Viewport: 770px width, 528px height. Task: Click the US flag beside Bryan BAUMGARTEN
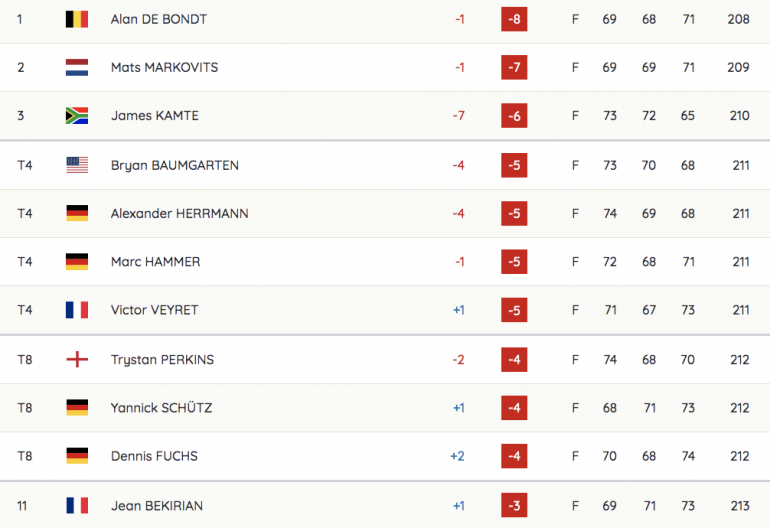pos(77,165)
